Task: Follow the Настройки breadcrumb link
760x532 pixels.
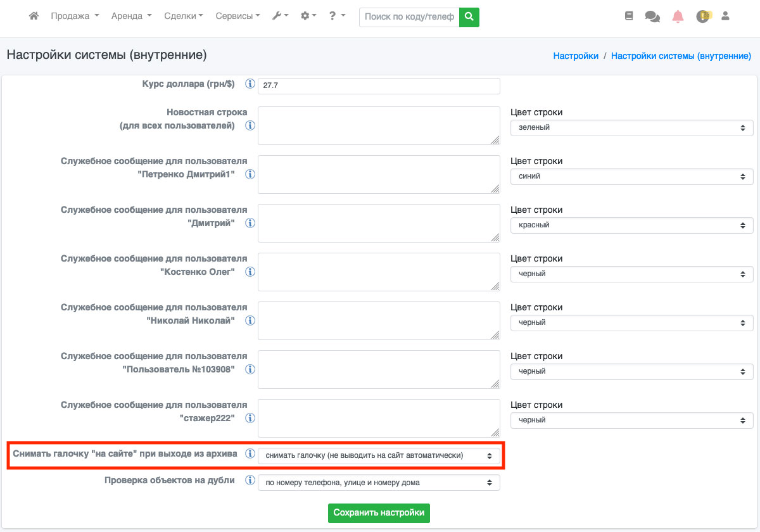Action: (x=576, y=56)
